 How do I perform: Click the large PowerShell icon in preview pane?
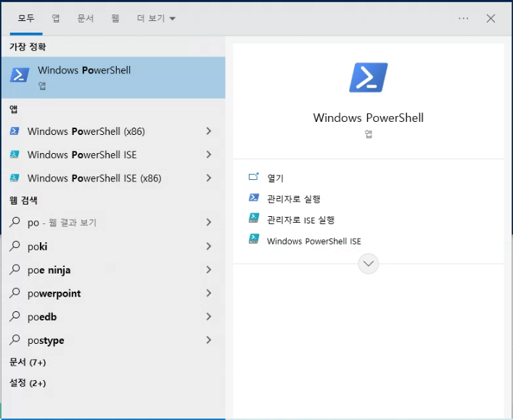369,78
